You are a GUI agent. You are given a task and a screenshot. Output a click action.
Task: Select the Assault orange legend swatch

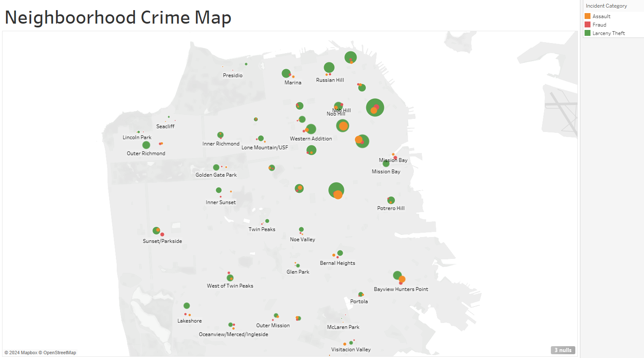point(588,16)
